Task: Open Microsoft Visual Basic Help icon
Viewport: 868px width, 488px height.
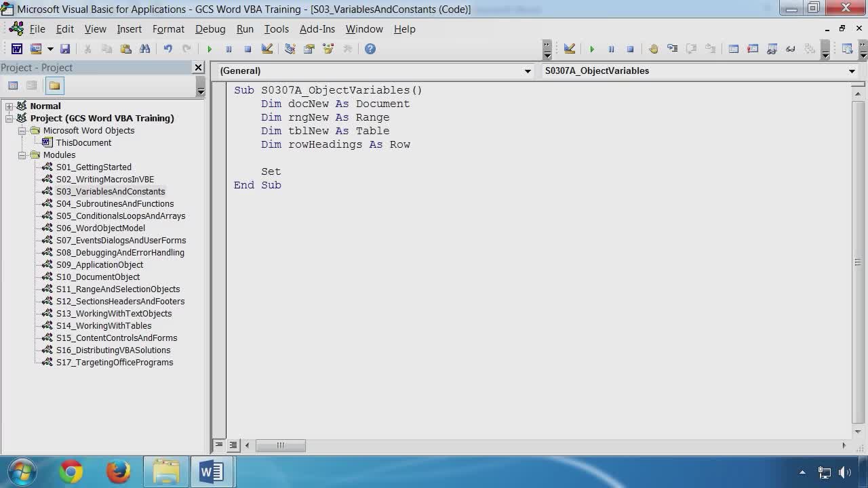Action: [370, 49]
